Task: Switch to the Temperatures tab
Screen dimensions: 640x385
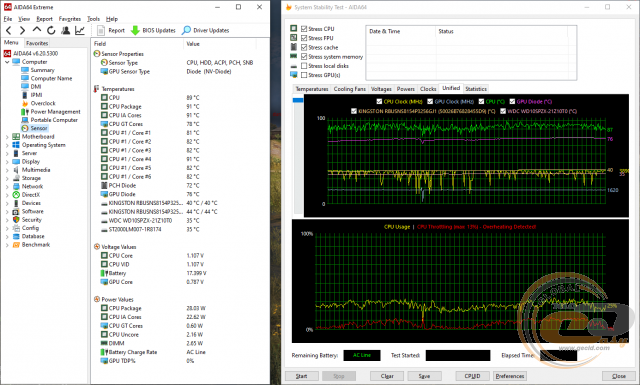Action: click(312, 89)
